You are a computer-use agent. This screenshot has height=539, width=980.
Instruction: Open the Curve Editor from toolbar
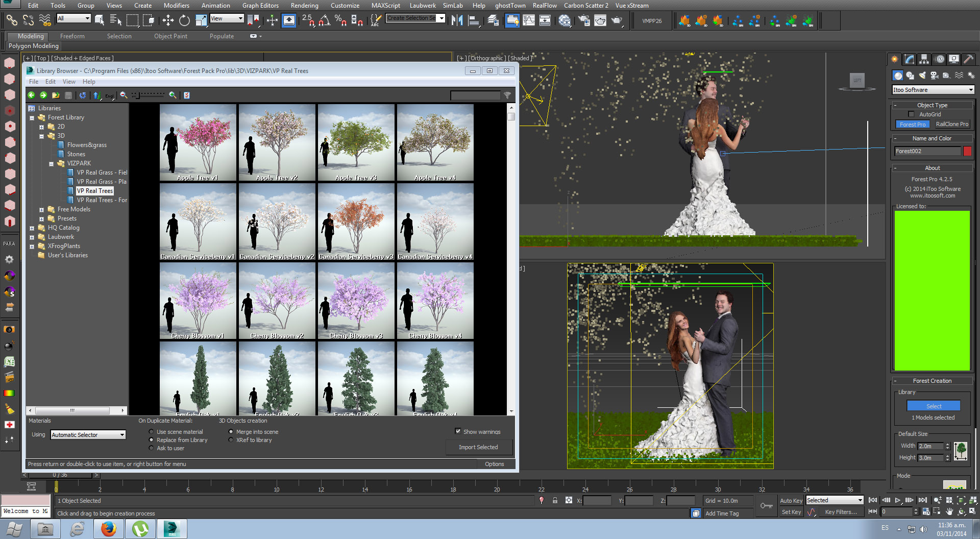point(529,20)
